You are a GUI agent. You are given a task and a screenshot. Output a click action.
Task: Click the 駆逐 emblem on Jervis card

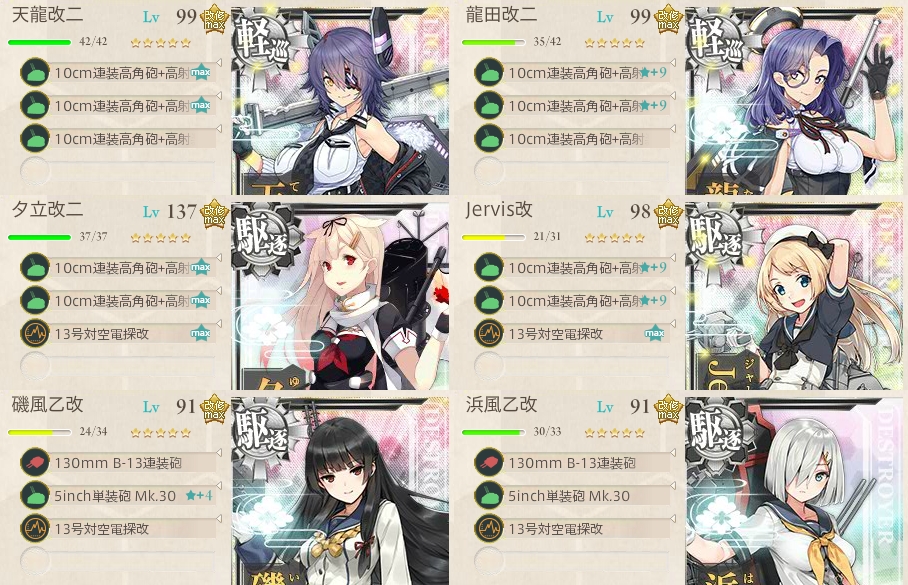tap(714, 236)
